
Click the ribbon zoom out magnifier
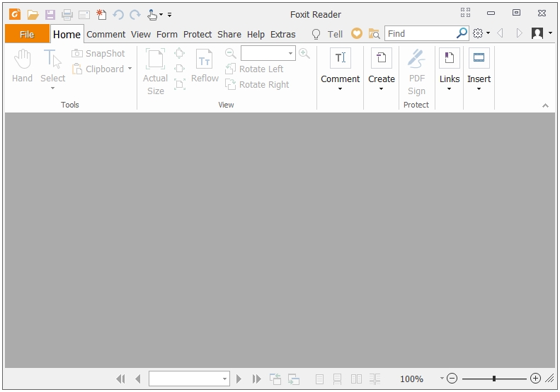tap(231, 54)
